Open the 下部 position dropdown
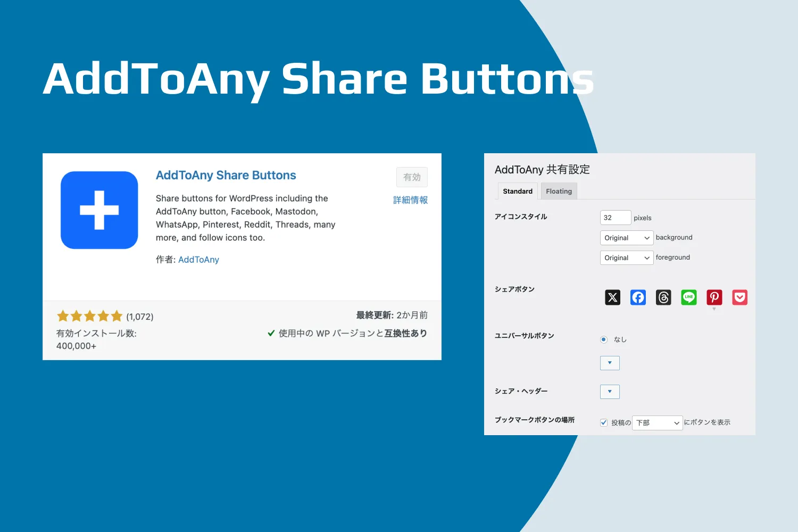This screenshot has width=798, height=532. coord(657,423)
